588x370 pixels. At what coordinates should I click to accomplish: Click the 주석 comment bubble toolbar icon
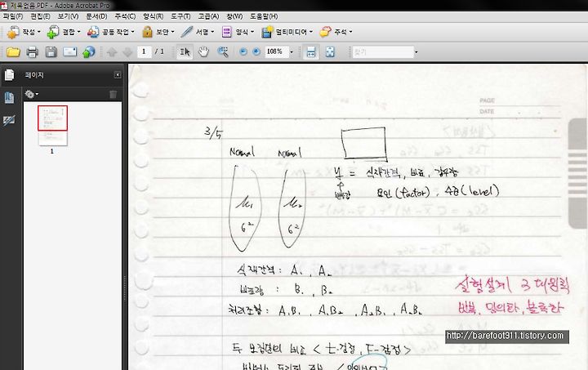325,32
